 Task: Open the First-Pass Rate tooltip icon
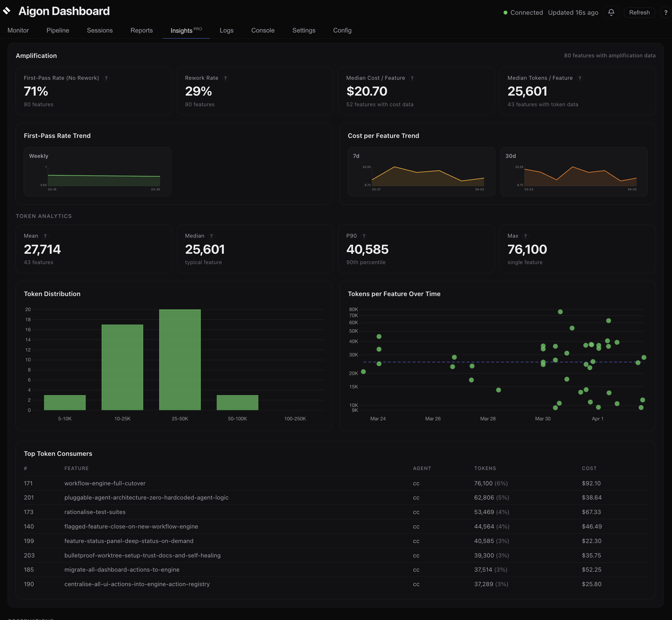[x=106, y=78]
